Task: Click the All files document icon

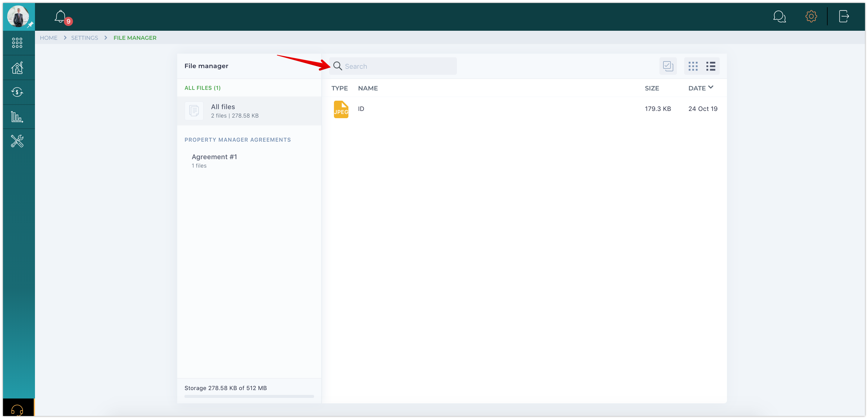Action: (194, 111)
